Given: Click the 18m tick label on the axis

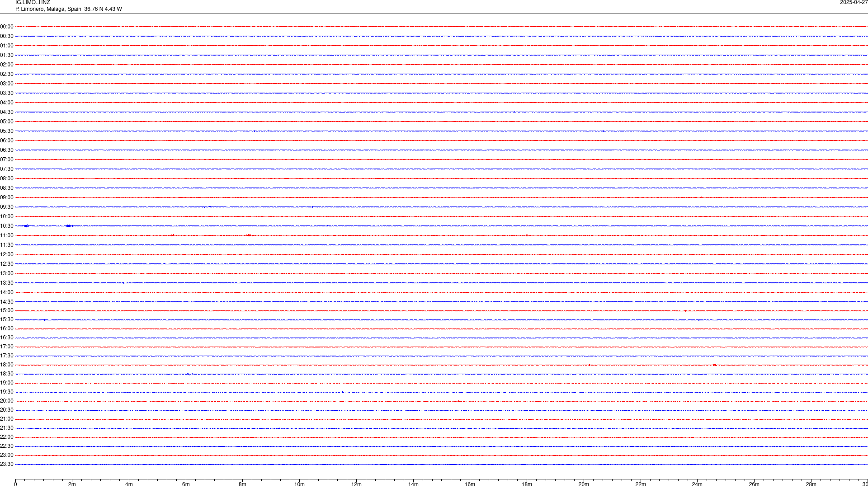Looking at the screenshot, I should (527, 484).
